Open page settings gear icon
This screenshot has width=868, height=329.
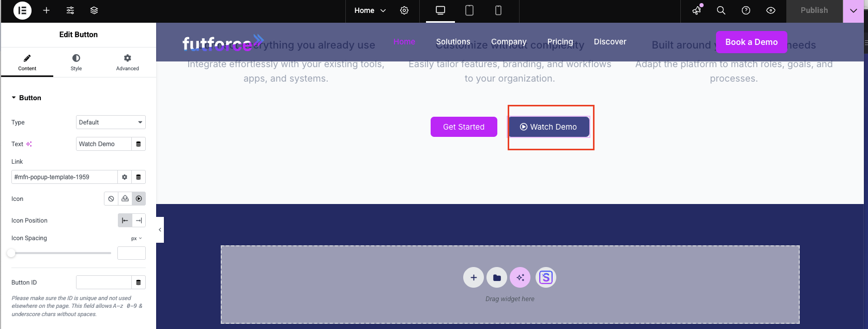pyautogui.click(x=404, y=10)
